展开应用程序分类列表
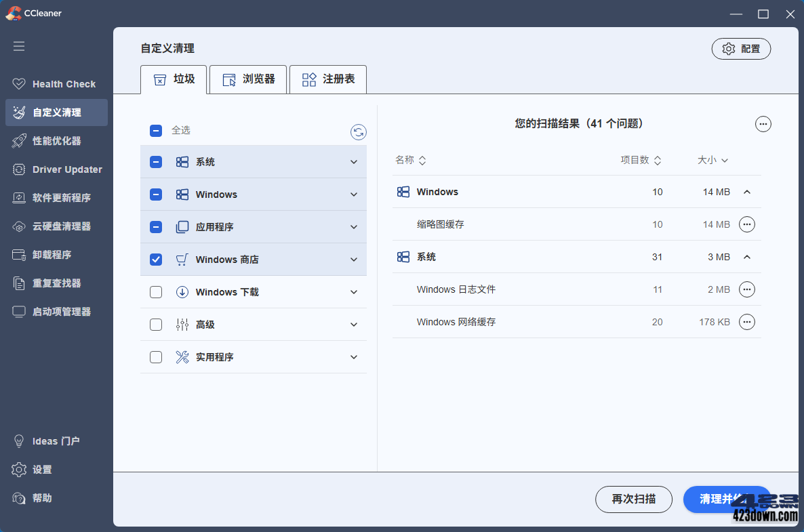 pyautogui.click(x=353, y=226)
